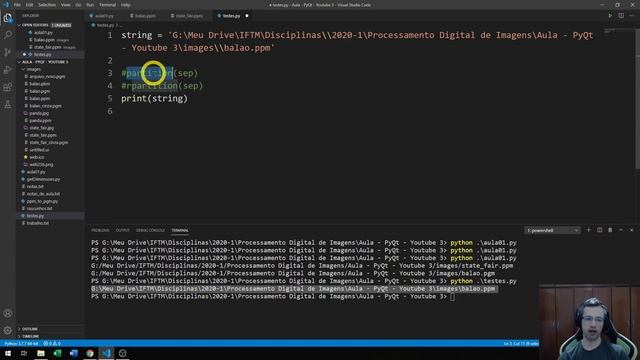Open the Test beaker view
Viewport: 640px width, 360px height.
point(8,104)
